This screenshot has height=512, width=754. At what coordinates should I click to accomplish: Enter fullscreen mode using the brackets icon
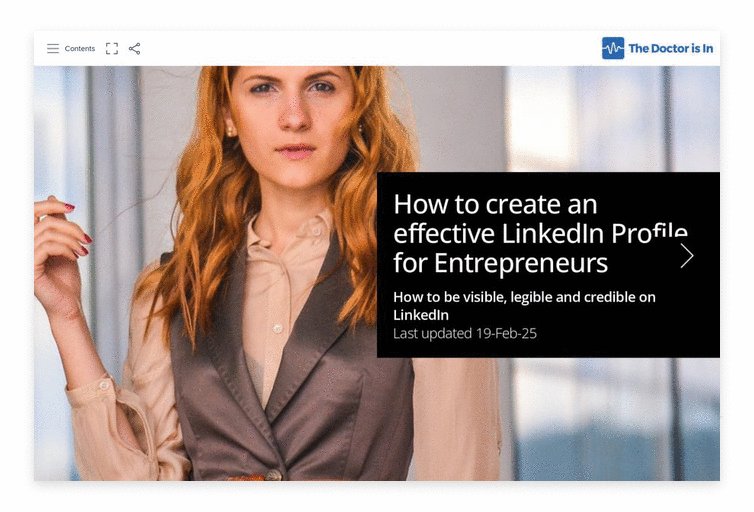pos(112,49)
